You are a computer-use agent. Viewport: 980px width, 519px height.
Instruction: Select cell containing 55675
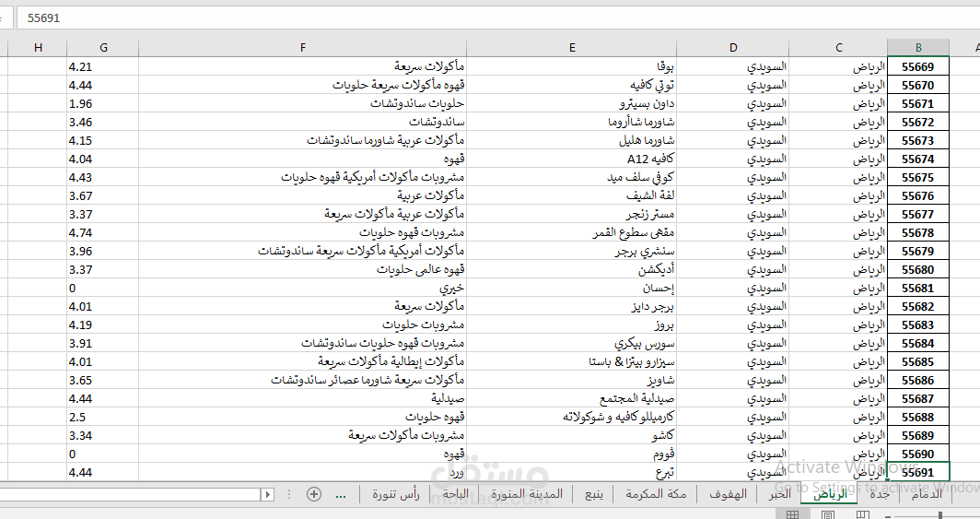[x=918, y=178]
